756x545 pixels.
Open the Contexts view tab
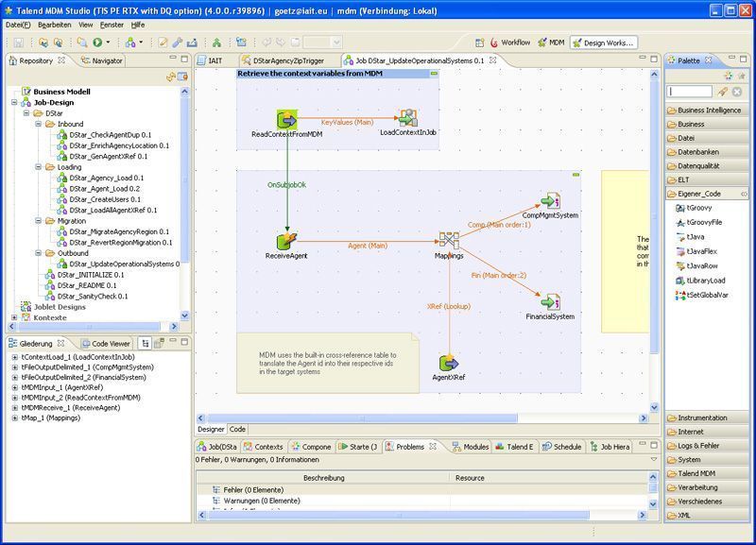pos(264,447)
